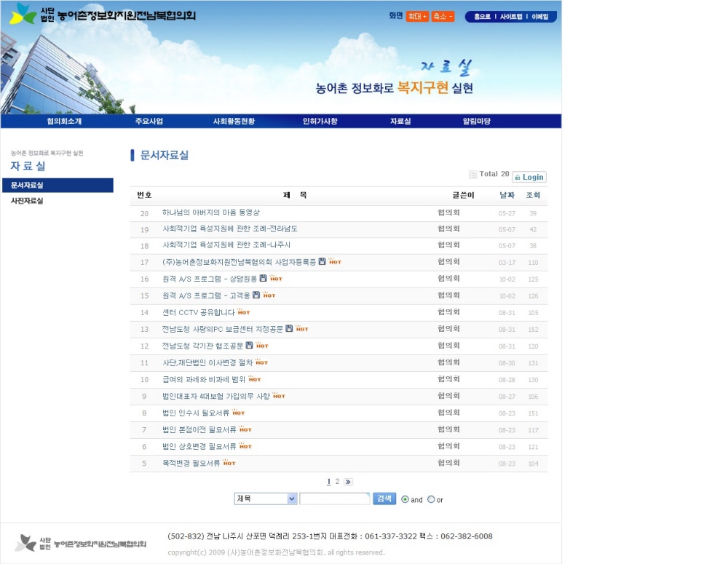Select 문서자료실 in the left sidebar
Image resolution: width=728 pixels, height=564 pixels.
pyautogui.click(x=27, y=186)
